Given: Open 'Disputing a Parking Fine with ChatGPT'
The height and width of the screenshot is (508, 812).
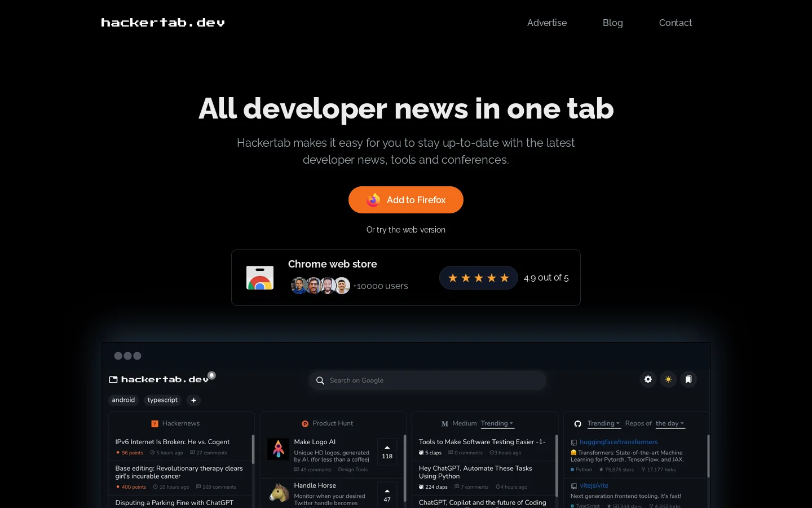Looking at the screenshot, I should coord(174,502).
